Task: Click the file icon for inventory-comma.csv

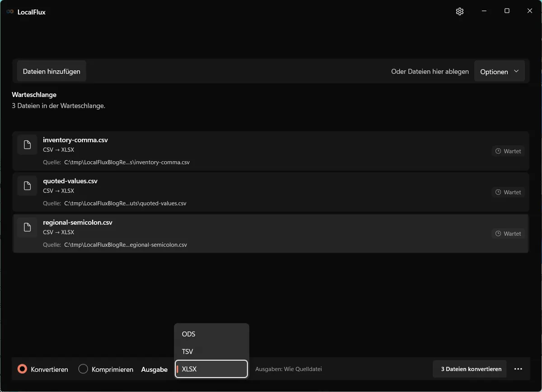Action: coord(27,145)
